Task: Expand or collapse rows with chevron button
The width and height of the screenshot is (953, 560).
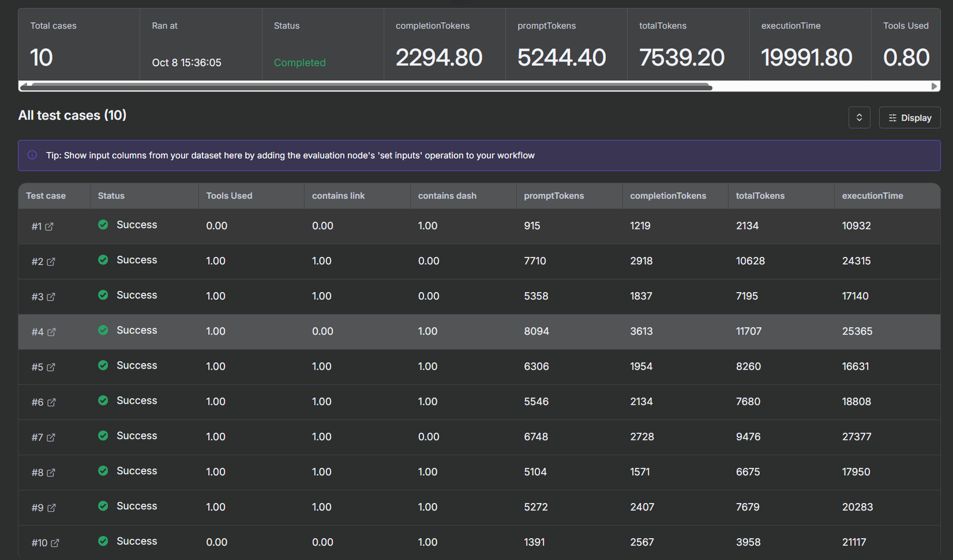Action: point(859,118)
